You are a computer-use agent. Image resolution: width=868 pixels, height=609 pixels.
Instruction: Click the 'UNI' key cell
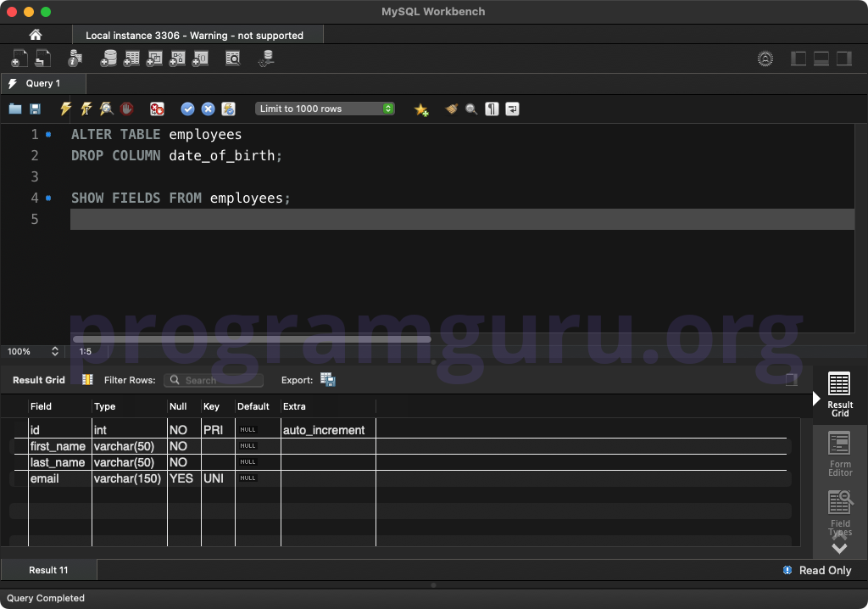click(x=218, y=478)
